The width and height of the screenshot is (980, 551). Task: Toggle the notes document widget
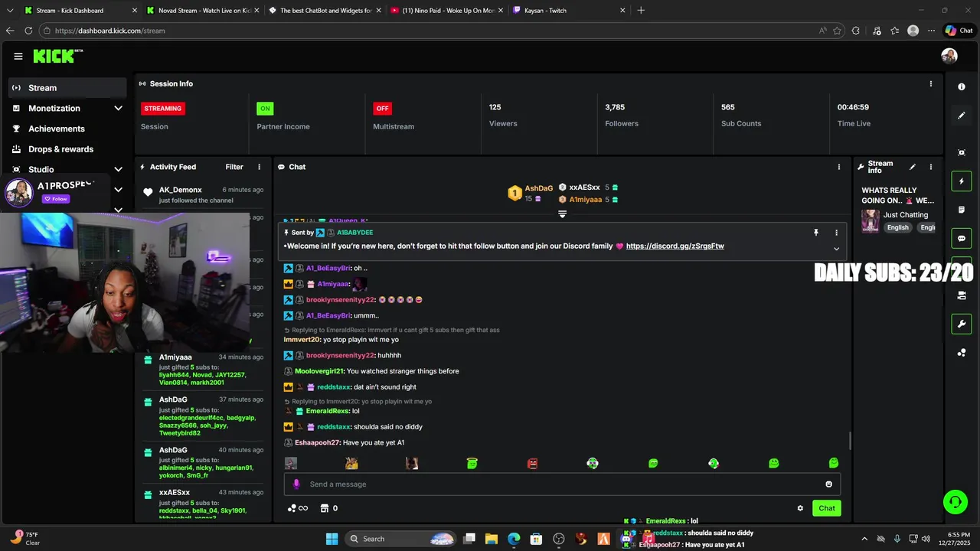pos(962,210)
